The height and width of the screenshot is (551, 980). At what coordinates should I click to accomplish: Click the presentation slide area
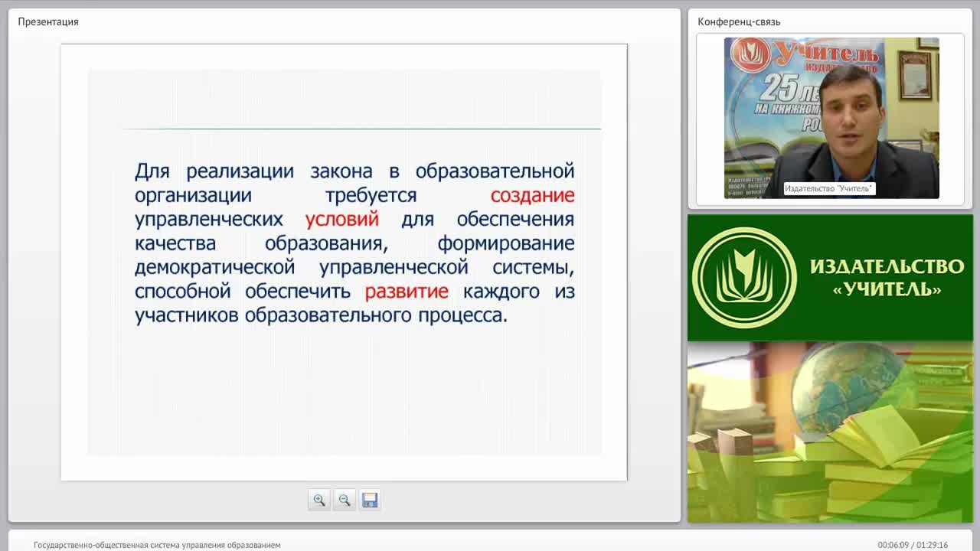pyautogui.click(x=344, y=262)
